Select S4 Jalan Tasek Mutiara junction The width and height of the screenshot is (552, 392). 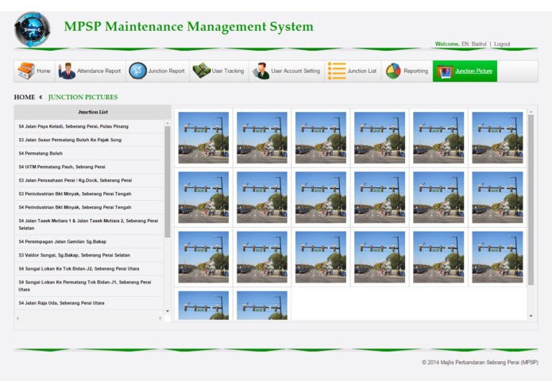click(x=90, y=225)
